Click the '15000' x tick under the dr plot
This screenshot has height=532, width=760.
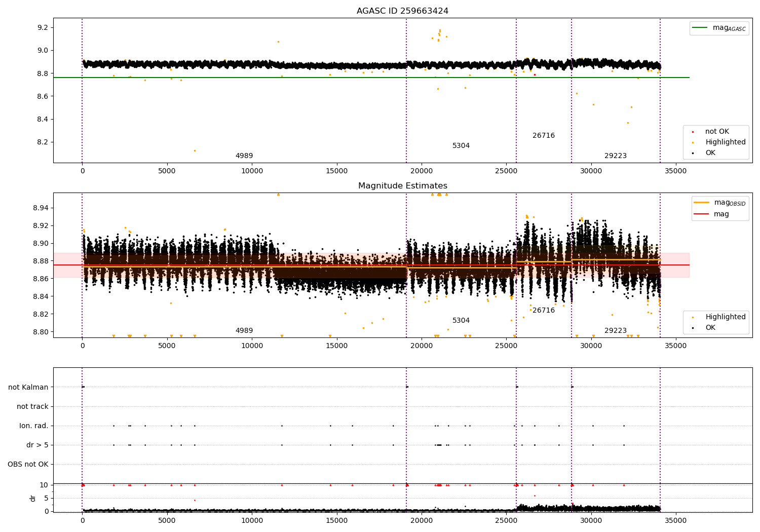337,521
